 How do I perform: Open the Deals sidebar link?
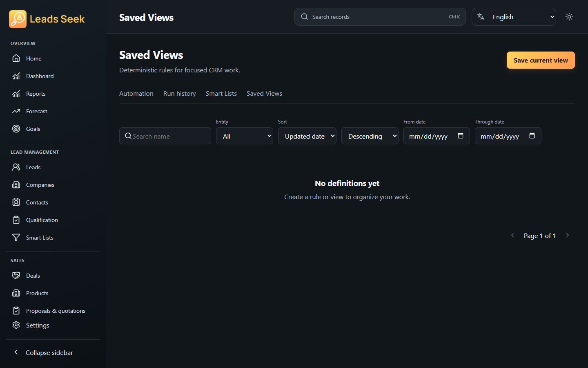click(x=53, y=276)
